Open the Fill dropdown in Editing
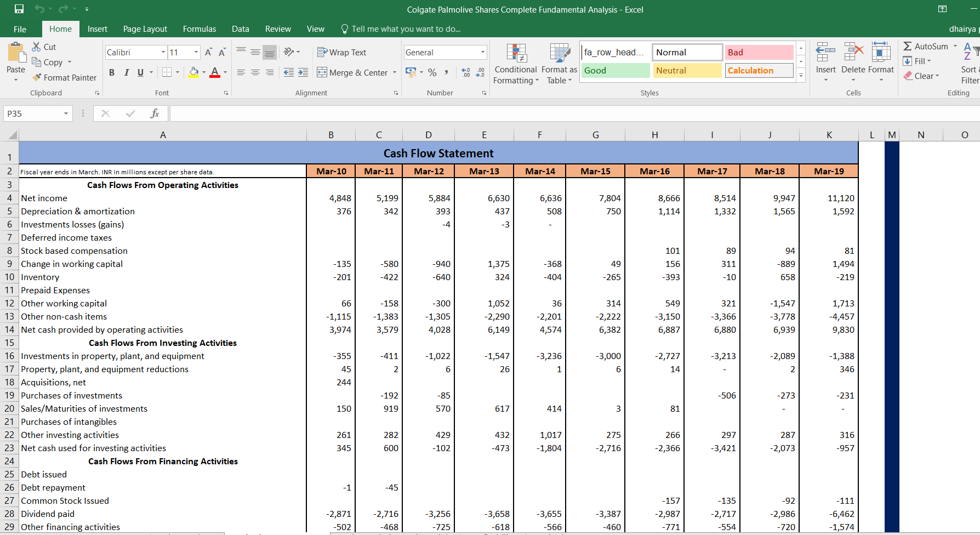The height and width of the screenshot is (535, 980). coord(929,61)
